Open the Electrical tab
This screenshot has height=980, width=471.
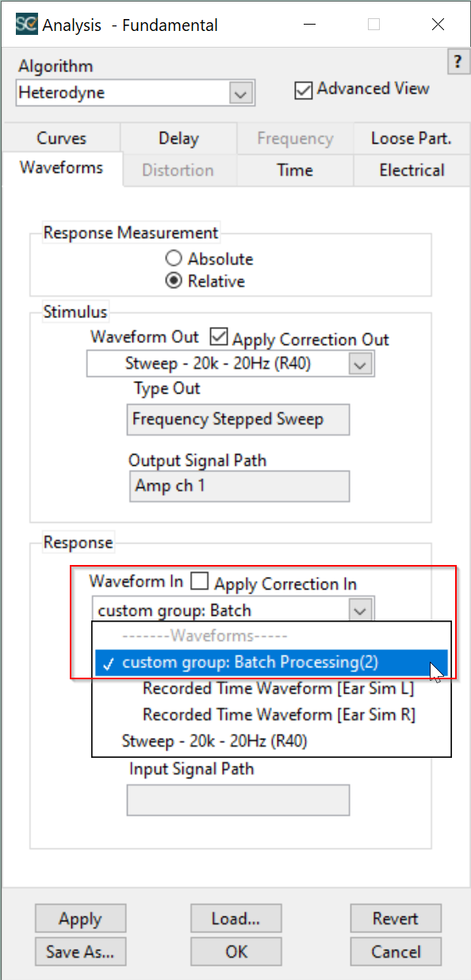(x=411, y=170)
